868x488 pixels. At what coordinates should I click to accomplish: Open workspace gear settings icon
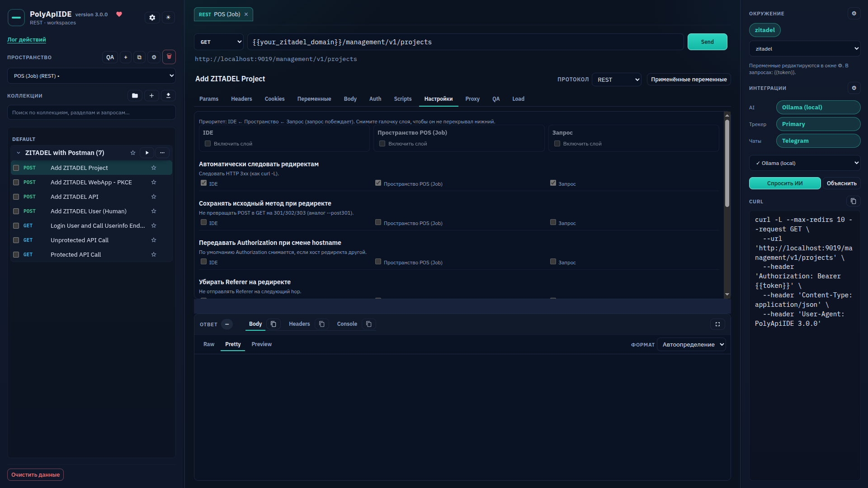154,57
